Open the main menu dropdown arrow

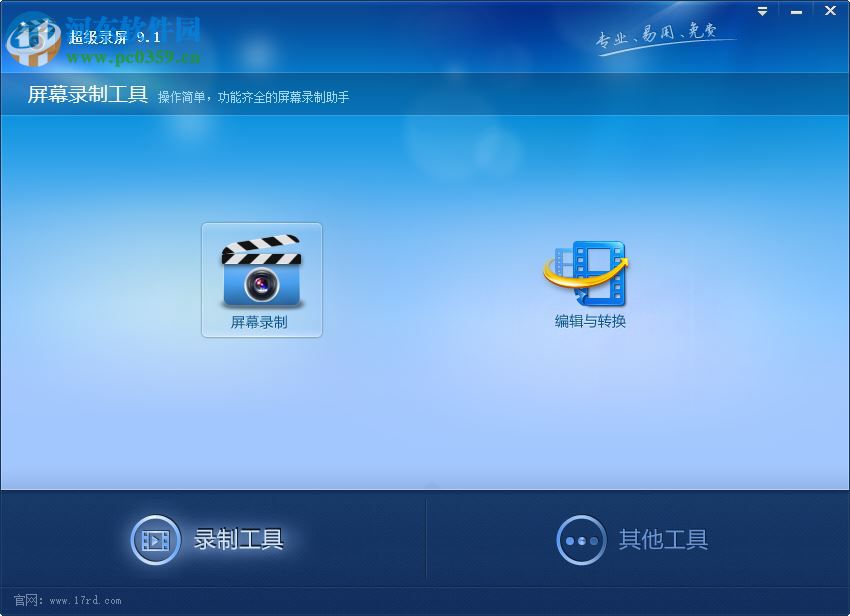[761, 11]
